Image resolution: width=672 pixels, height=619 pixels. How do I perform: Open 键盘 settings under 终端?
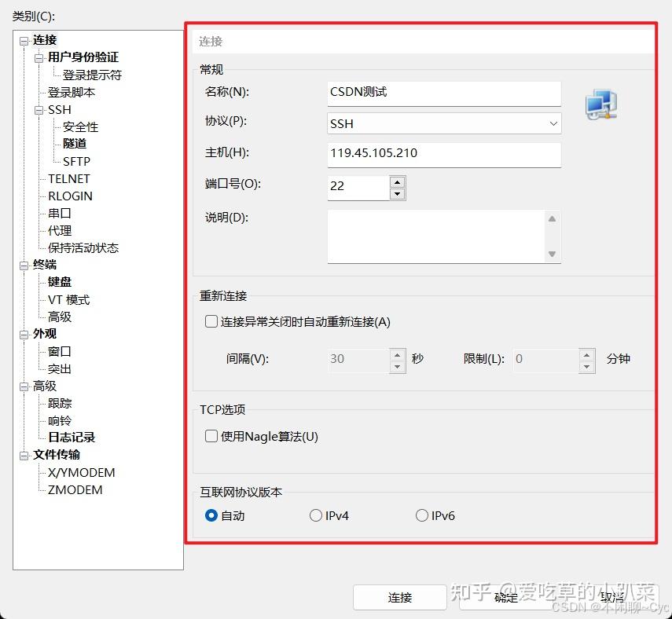click(x=60, y=281)
